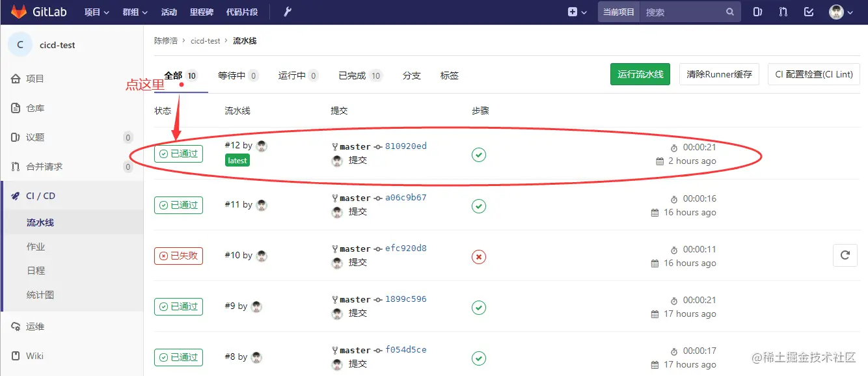Viewport: 868px width, 376px height.
Task: Click passed stage icon for pipeline #12
Action: (x=479, y=155)
